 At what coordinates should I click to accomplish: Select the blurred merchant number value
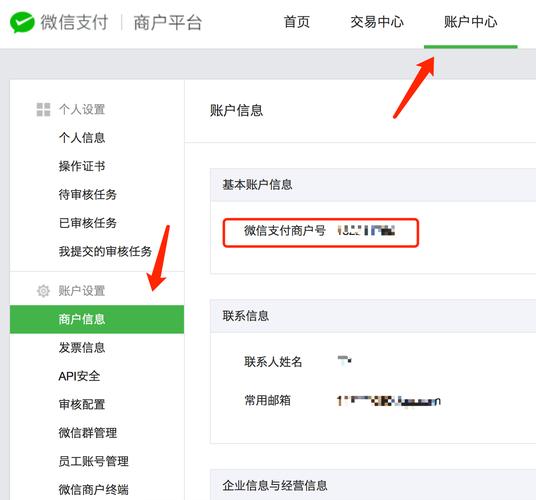click(x=366, y=231)
